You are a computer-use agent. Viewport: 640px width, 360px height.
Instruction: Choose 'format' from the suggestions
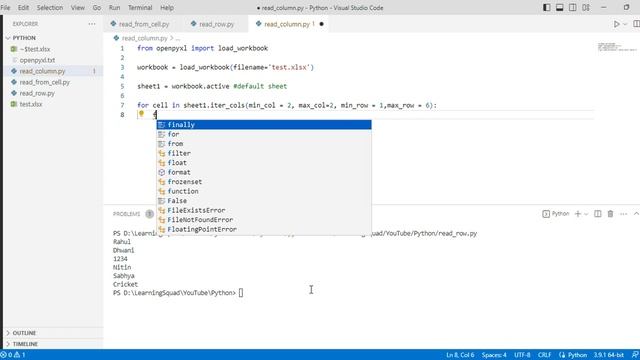[264, 172]
